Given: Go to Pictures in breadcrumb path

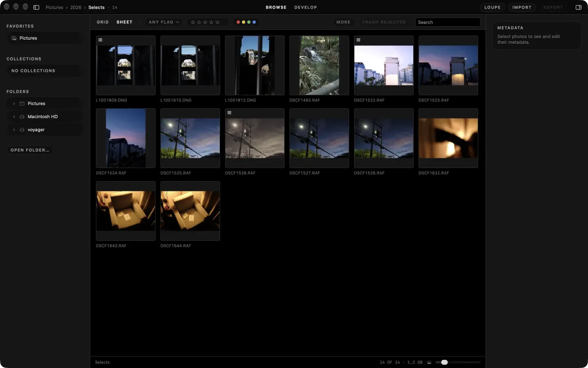Looking at the screenshot, I should [x=54, y=7].
